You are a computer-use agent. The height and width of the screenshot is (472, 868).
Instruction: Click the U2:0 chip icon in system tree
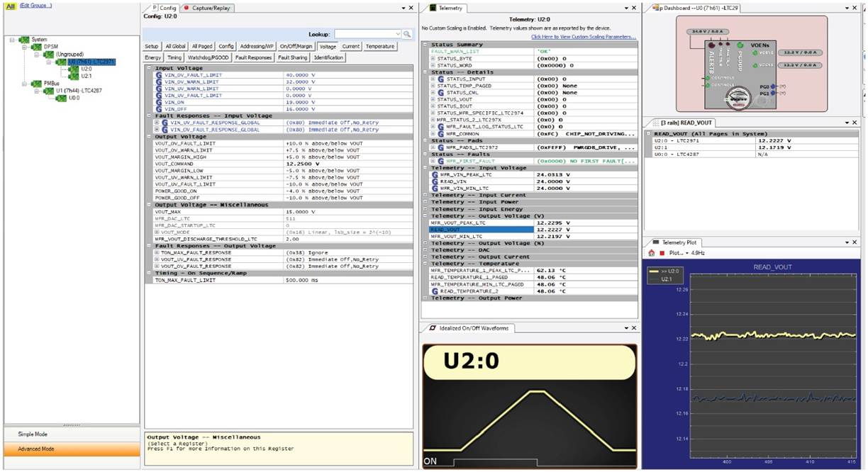(74, 69)
